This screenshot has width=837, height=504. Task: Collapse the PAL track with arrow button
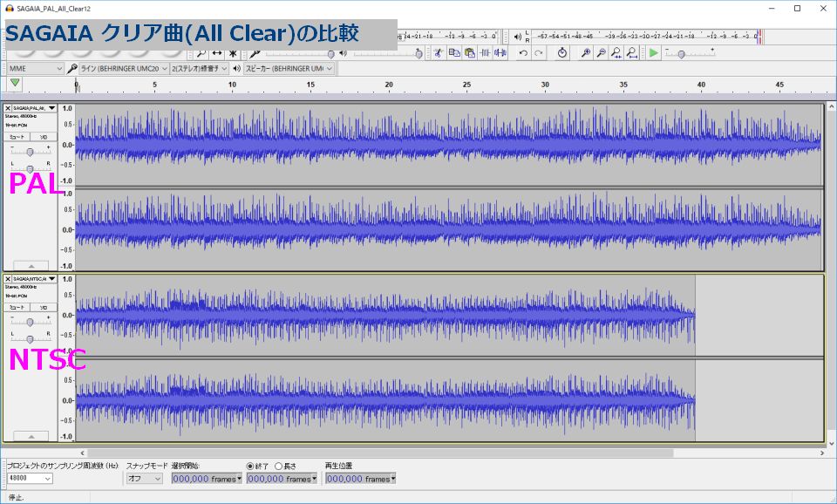tap(31, 265)
